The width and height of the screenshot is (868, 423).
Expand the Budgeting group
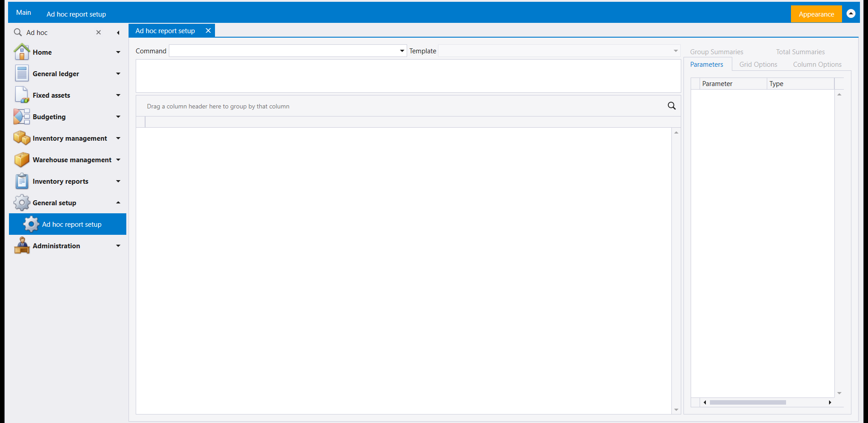[118, 117]
